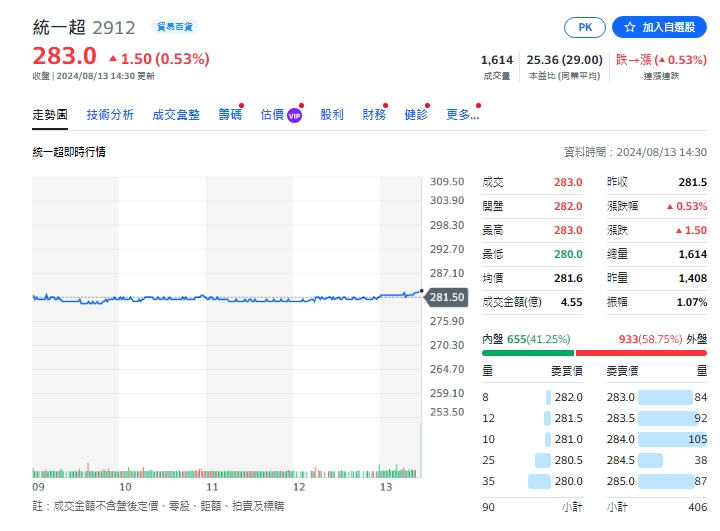This screenshot has width=720, height=531.
Task: Click the 內盤 655(41.25%) label
Action: (x=526, y=339)
